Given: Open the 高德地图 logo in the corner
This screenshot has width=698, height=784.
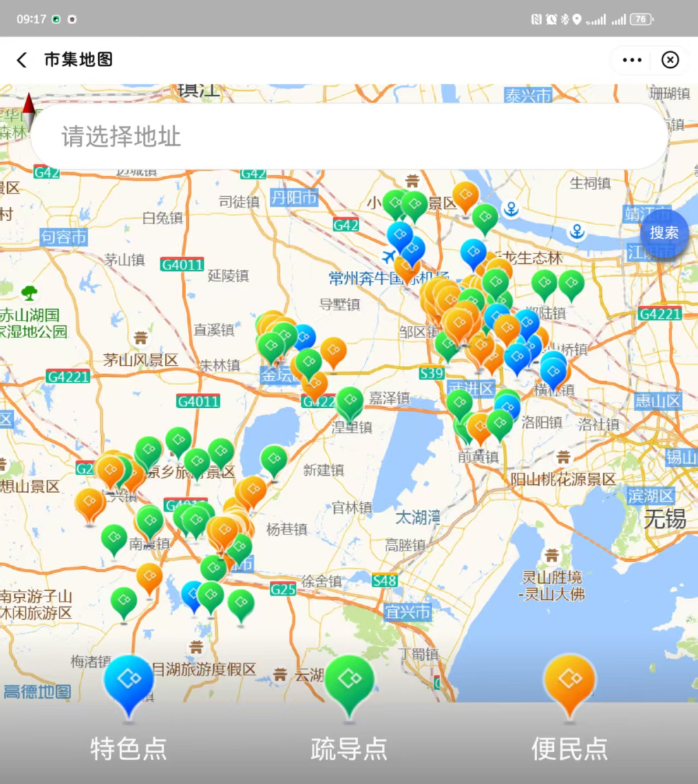Looking at the screenshot, I should (37, 692).
